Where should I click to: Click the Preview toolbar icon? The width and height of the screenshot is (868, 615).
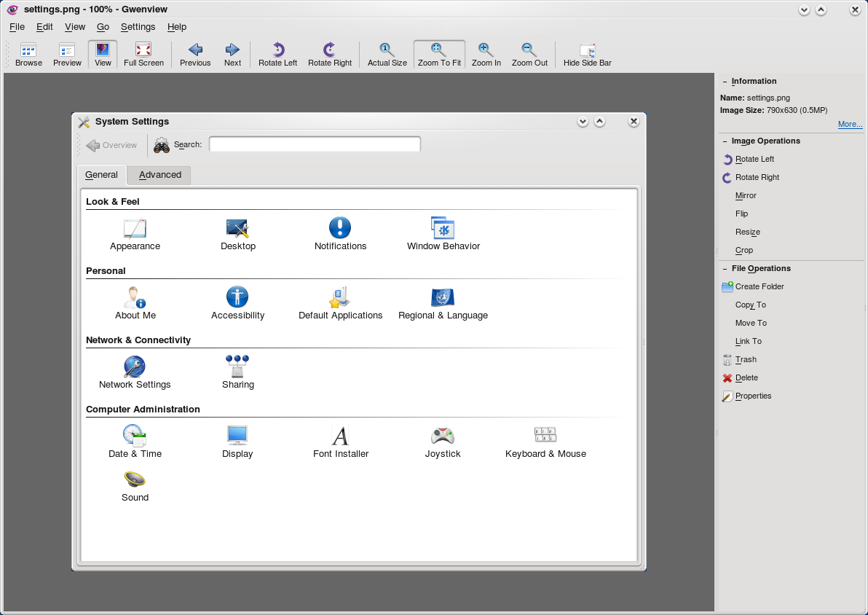[x=67, y=55]
